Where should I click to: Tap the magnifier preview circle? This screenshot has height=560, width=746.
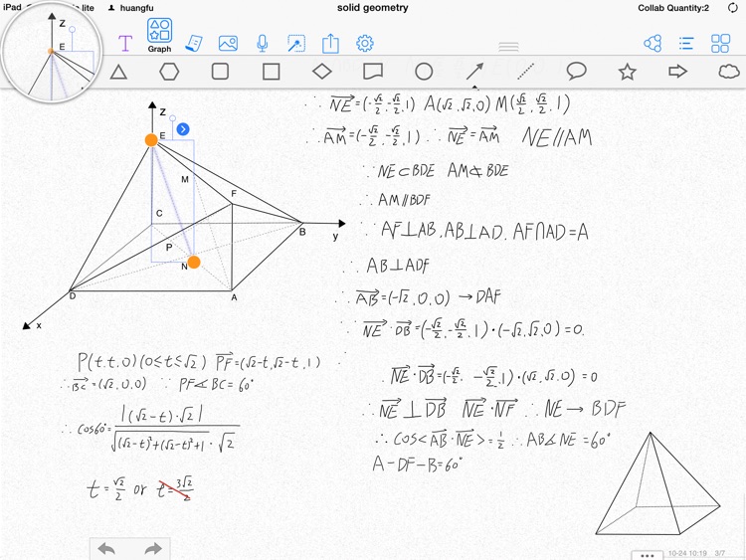tap(52, 52)
